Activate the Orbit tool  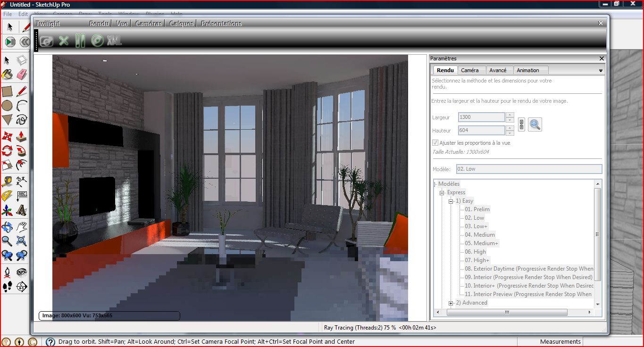click(x=7, y=227)
